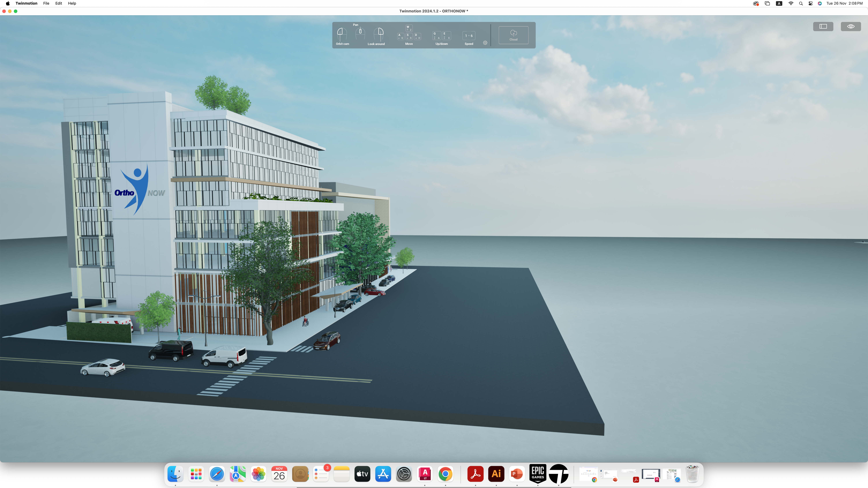Click the window title Twinmotion 2024.1.2 - ORTHONOW
Screen dimensions: 868x488
coord(434,11)
